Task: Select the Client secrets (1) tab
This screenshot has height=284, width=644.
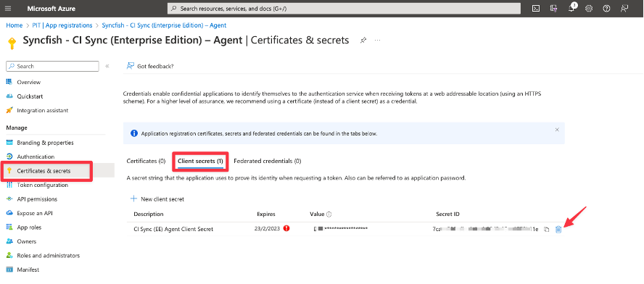Action: pyautogui.click(x=200, y=162)
